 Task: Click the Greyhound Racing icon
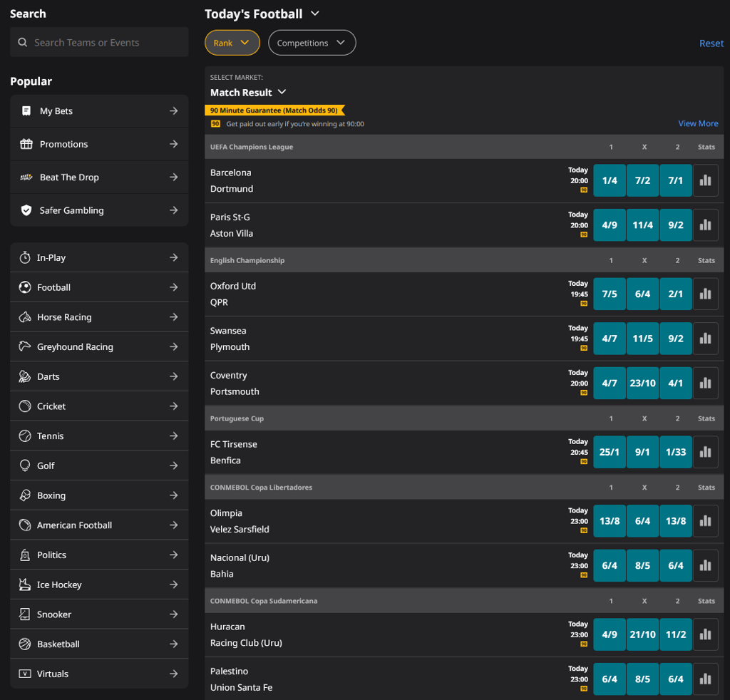pos(25,346)
